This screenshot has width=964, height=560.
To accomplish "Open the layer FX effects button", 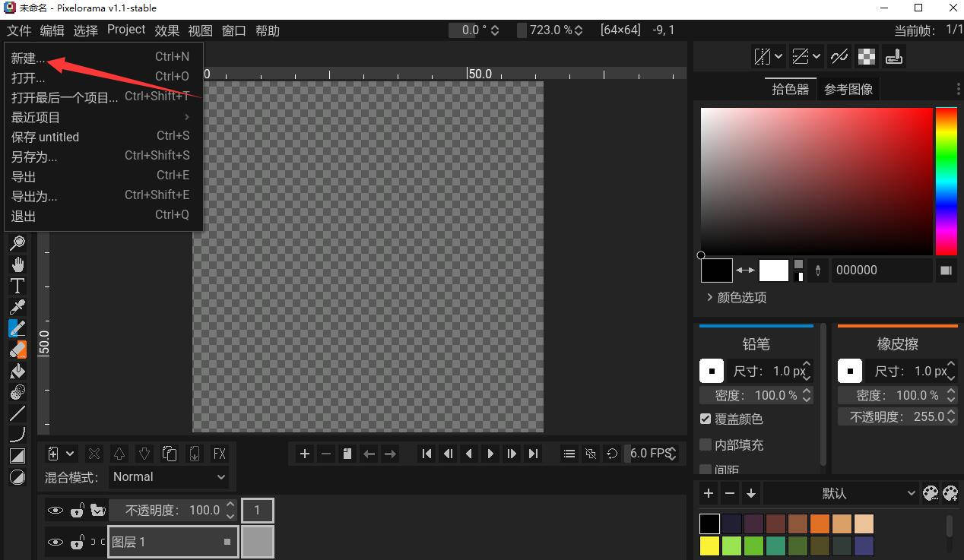I will pyautogui.click(x=219, y=454).
